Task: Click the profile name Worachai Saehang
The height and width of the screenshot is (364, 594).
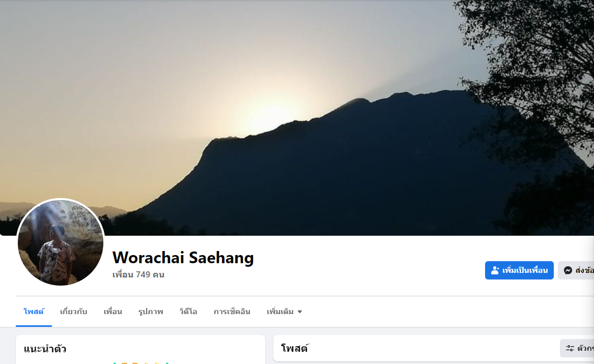Action: [183, 258]
